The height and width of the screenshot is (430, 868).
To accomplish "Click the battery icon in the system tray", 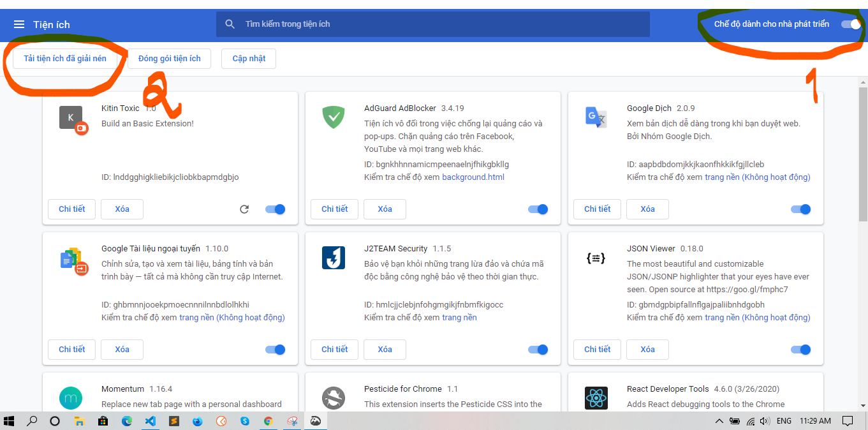I will click(735, 421).
